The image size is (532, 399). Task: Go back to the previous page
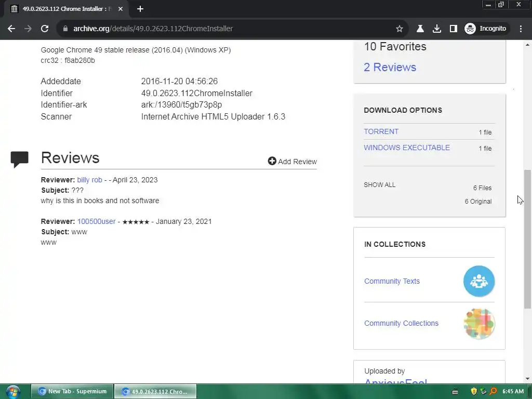[11, 29]
